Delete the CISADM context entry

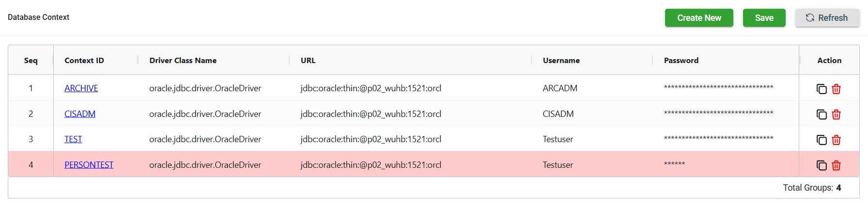point(836,114)
